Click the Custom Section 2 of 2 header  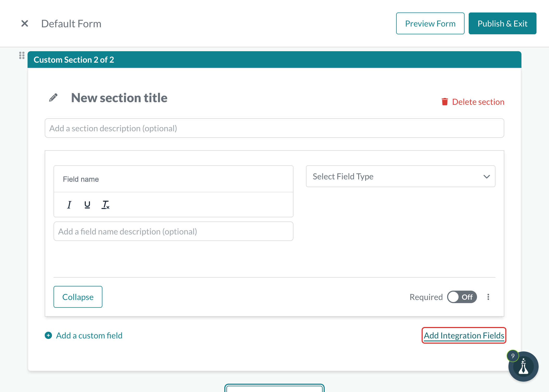[274, 60]
